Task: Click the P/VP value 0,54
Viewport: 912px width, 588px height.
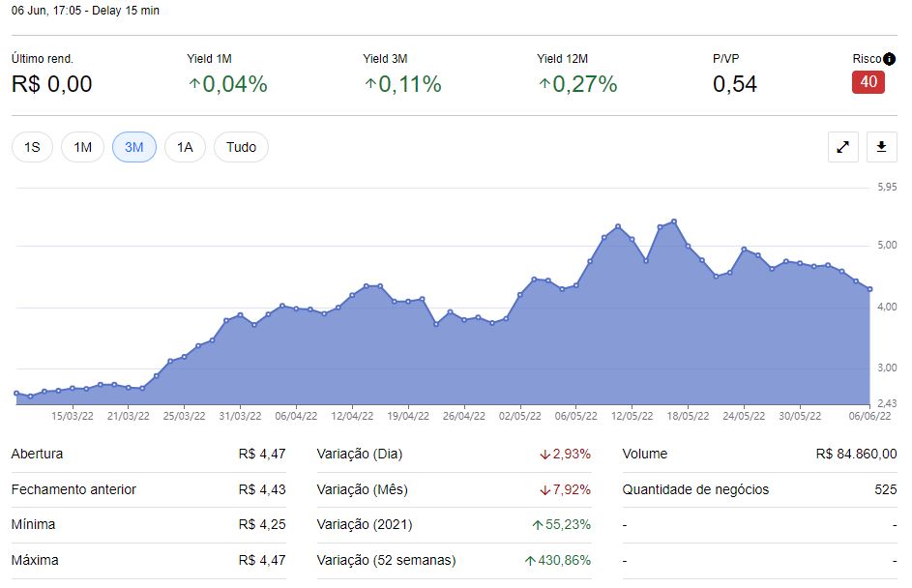Action: 735,85
